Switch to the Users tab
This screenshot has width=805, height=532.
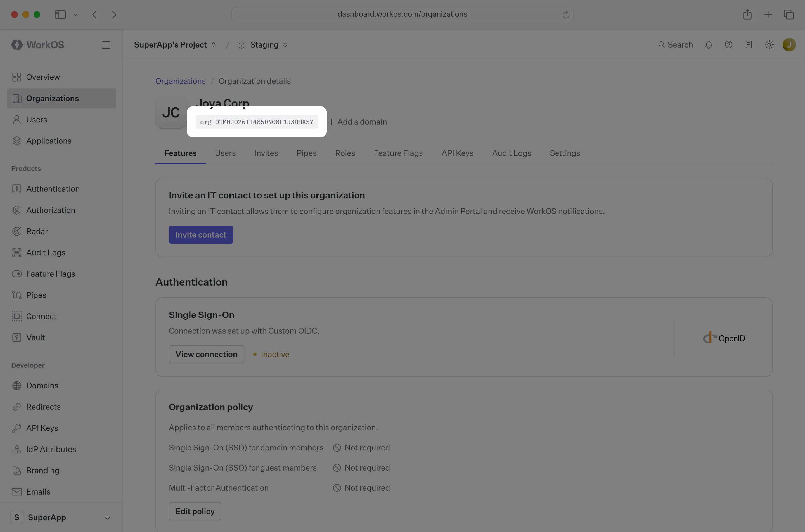point(225,153)
